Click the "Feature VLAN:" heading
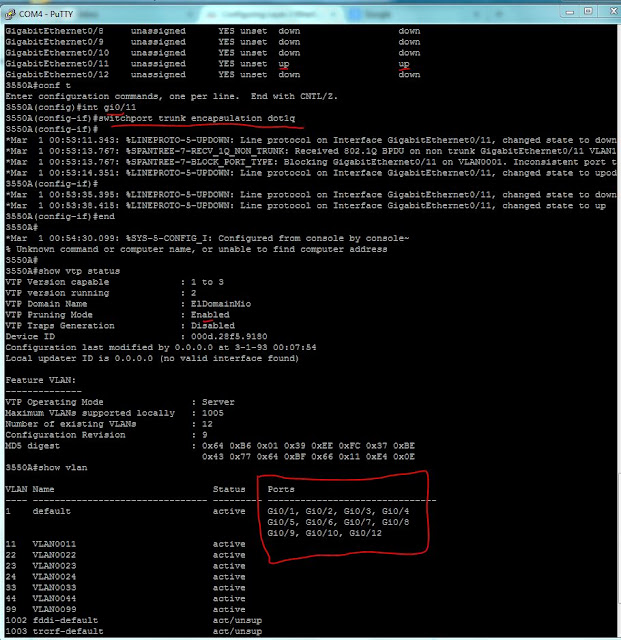621x640 pixels. point(41,380)
